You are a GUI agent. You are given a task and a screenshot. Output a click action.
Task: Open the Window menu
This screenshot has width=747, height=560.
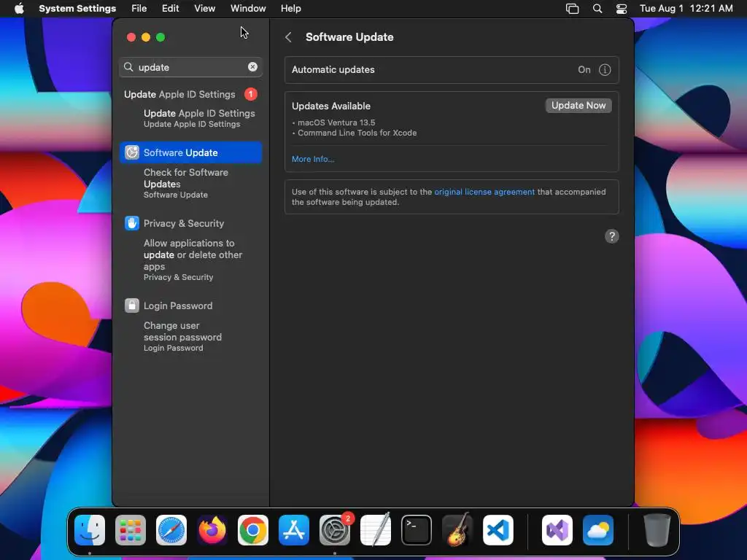(x=248, y=9)
